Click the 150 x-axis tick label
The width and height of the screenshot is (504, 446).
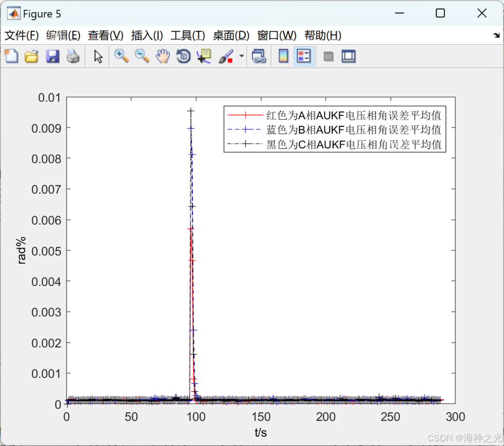(x=261, y=417)
